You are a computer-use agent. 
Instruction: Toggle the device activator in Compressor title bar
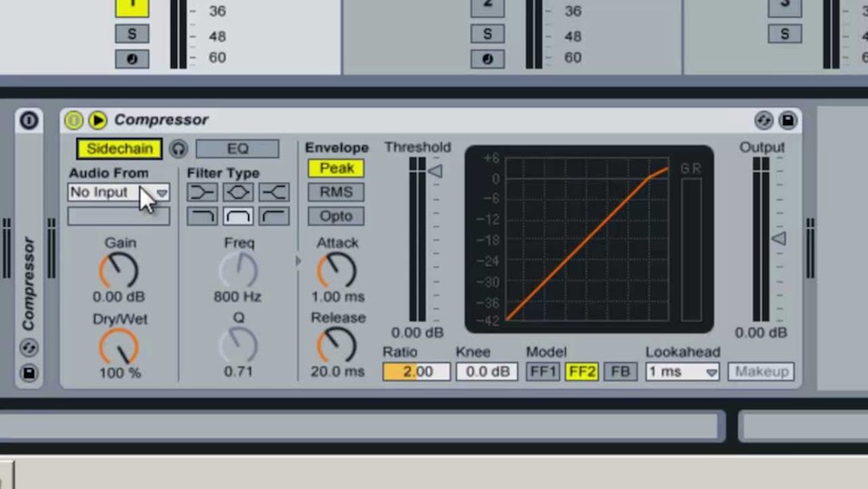[74, 120]
